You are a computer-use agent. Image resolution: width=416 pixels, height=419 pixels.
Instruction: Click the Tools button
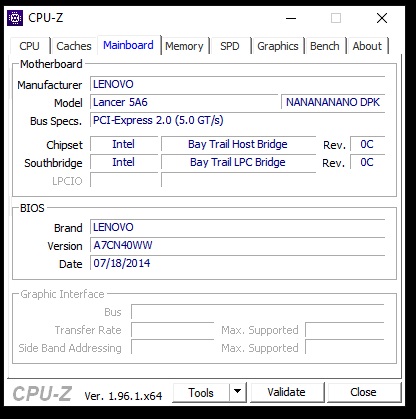point(201,393)
